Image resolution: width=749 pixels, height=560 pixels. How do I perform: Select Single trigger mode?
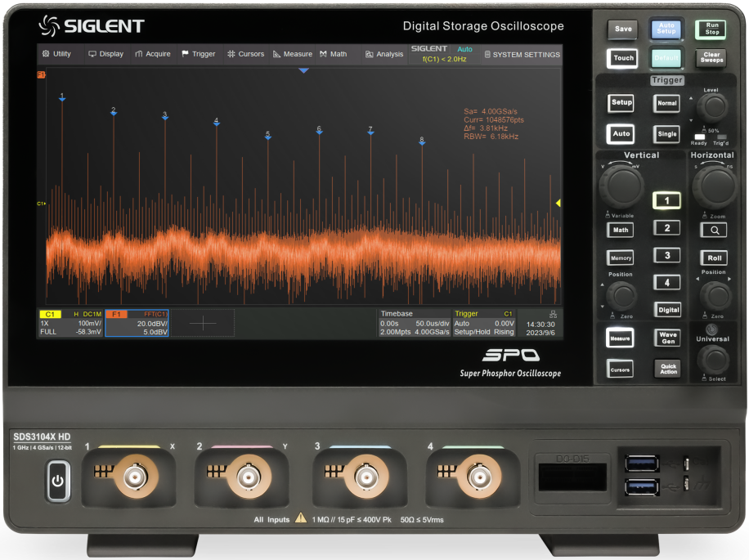667,134
